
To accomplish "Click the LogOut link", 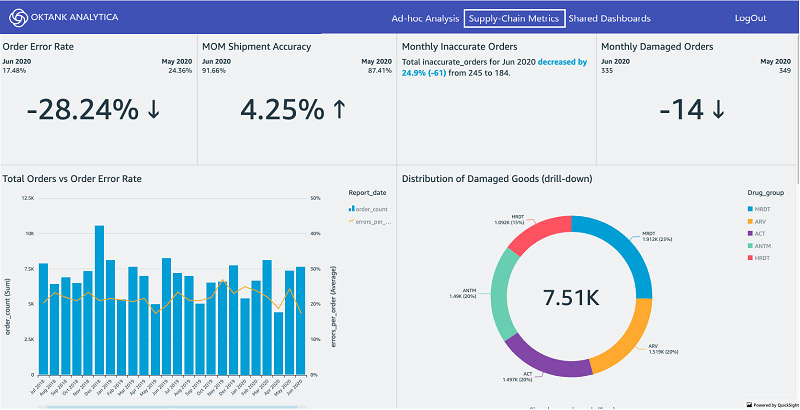I will click(750, 18).
